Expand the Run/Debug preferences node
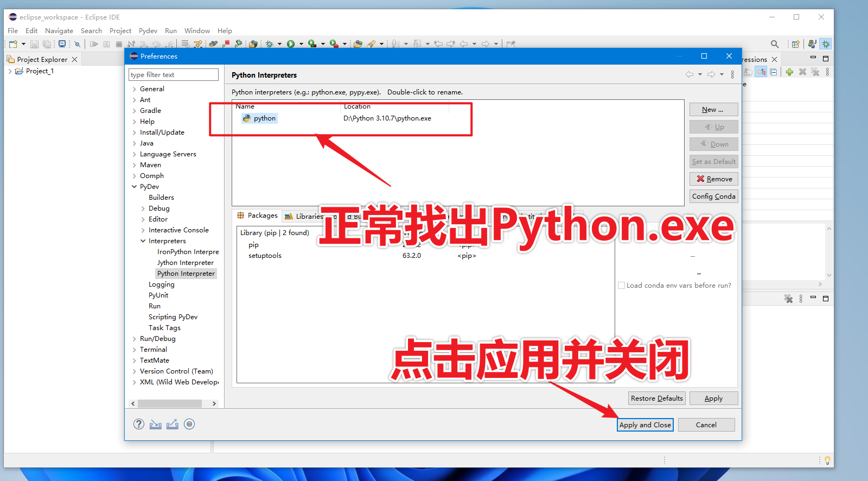The height and width of the screenshot is (481, 868). 134,339
